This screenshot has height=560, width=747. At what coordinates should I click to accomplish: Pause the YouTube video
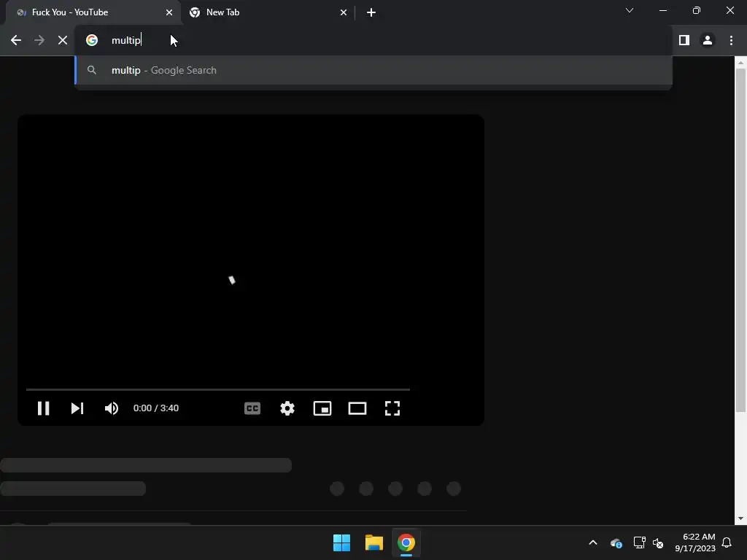pyautogui.click(x=43, y=408)
